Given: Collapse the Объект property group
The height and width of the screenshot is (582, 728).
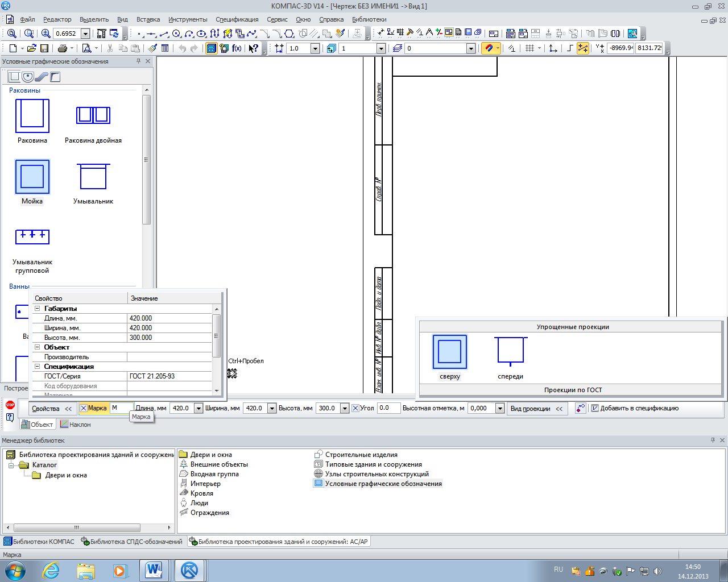Looking at the screenshot, I should [38, 347].
